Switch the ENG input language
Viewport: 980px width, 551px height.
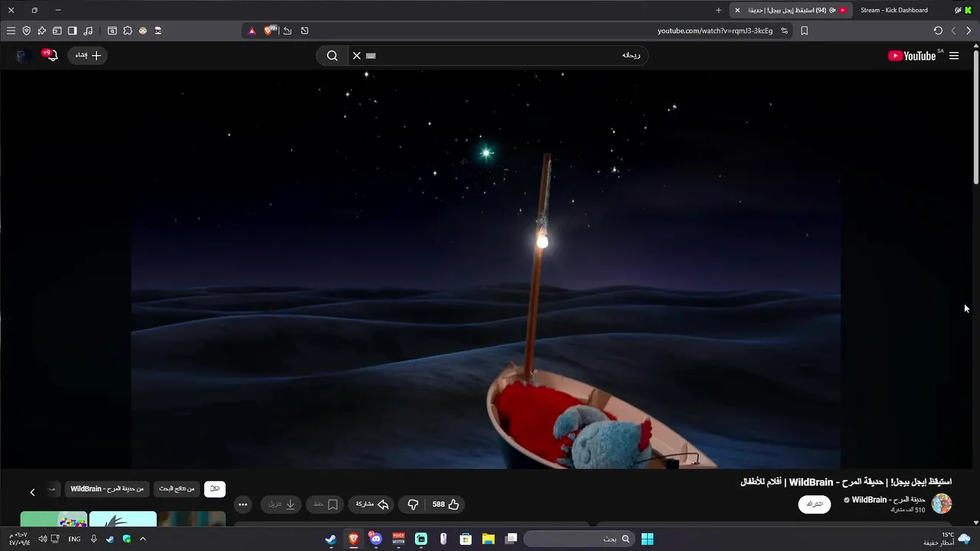(74, 539)
